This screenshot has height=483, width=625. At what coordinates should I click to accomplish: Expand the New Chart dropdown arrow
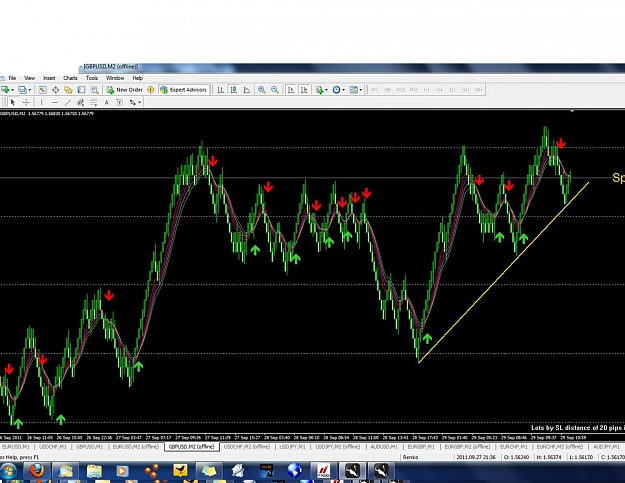(x=12, y=90)
